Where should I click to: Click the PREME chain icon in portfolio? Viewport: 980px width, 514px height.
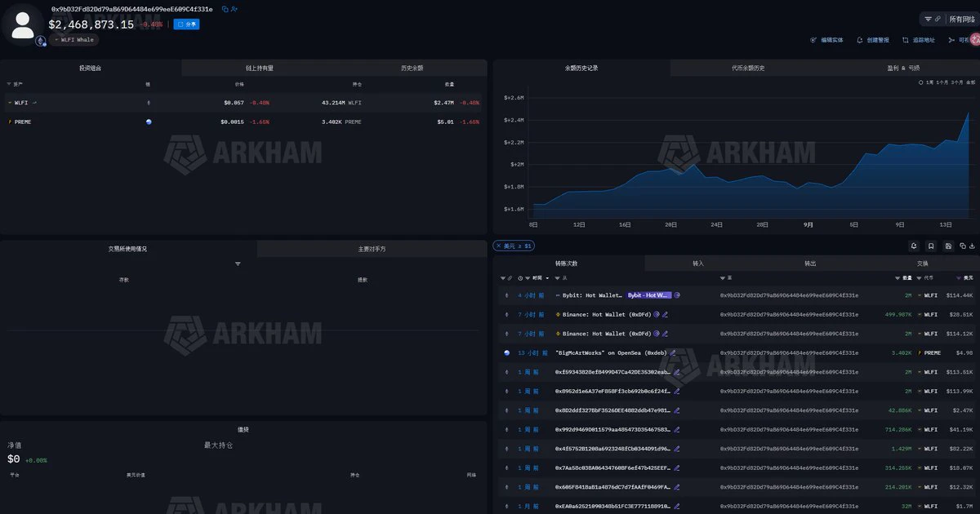coord(149,122)
